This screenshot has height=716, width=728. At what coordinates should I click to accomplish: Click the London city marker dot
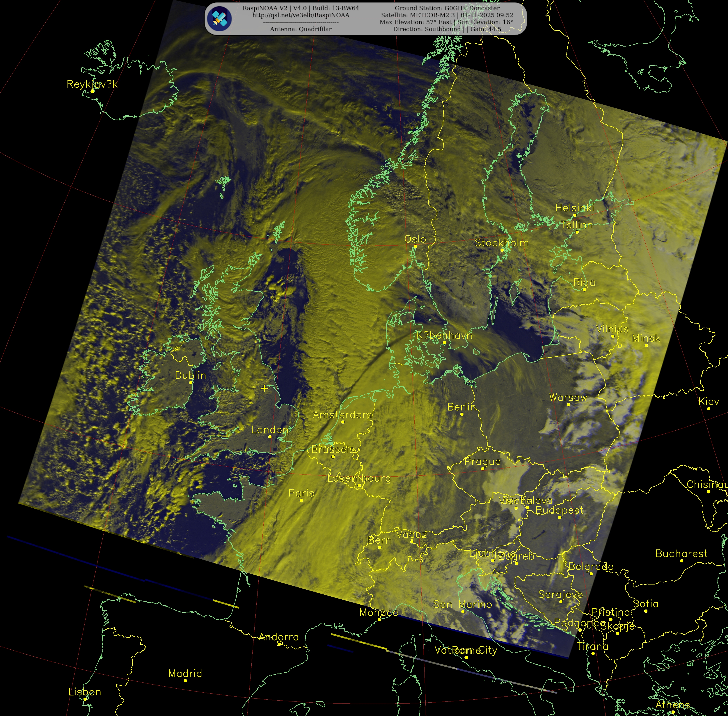270,437
